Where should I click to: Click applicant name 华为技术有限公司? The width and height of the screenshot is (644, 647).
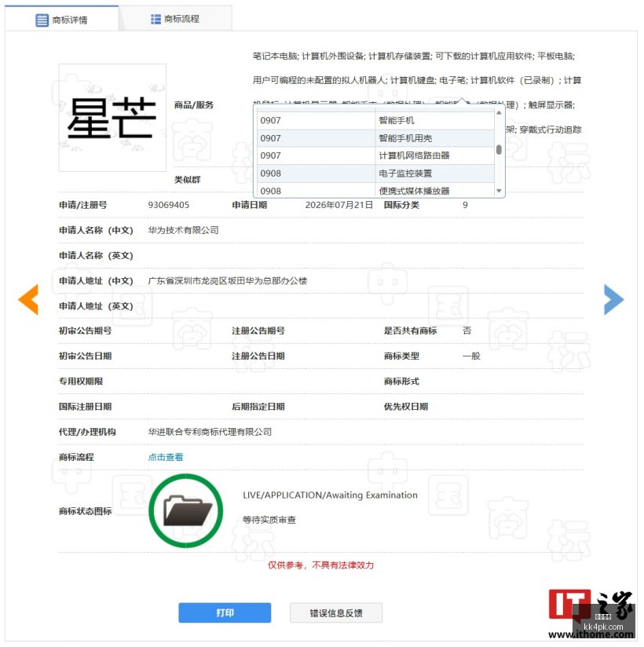pyautogui.click(x=183, y=230)
